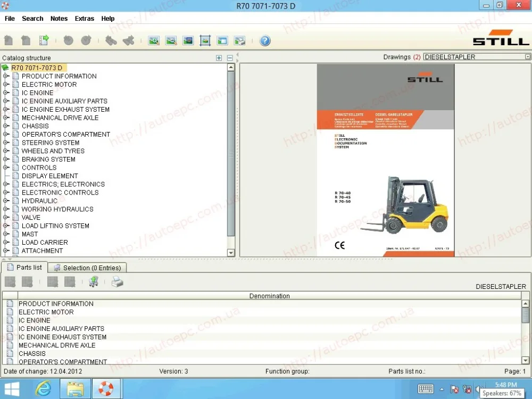Click the green arrow export icon in toolbar
The width and height of the screenshot is (532, 399).
tap(44, 40)
